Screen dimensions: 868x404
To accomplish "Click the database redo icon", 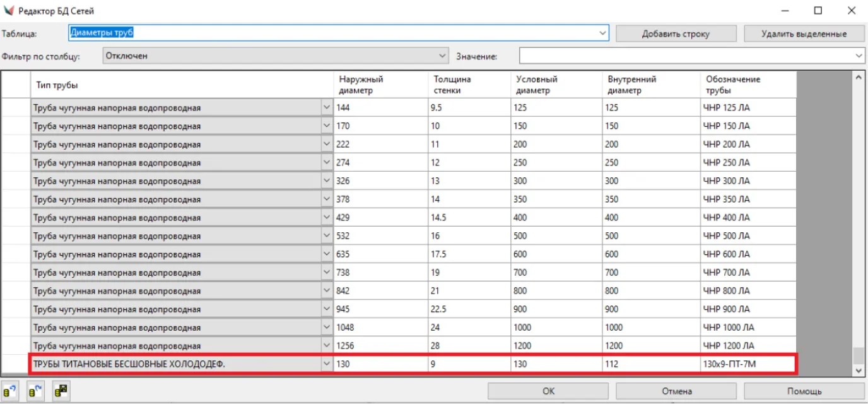I will [35, 391].
